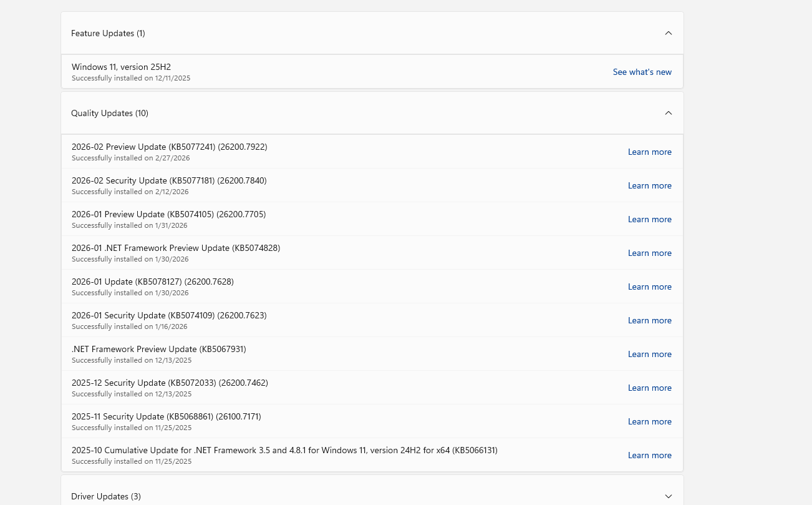812x505 pixels.
Task: Collapse the Quality Updates section chevron
Action: coord(669,113)
